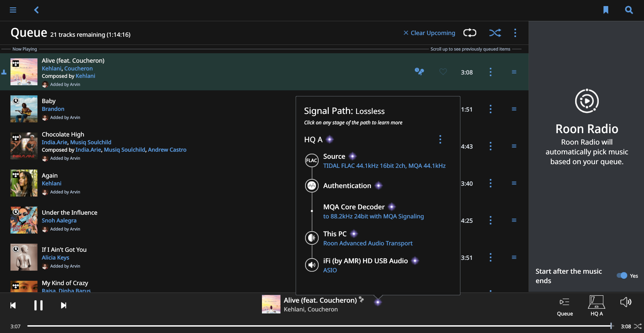Click reorder handle for Under the Influence
The image size is (644, 333).
coord(514,220)
